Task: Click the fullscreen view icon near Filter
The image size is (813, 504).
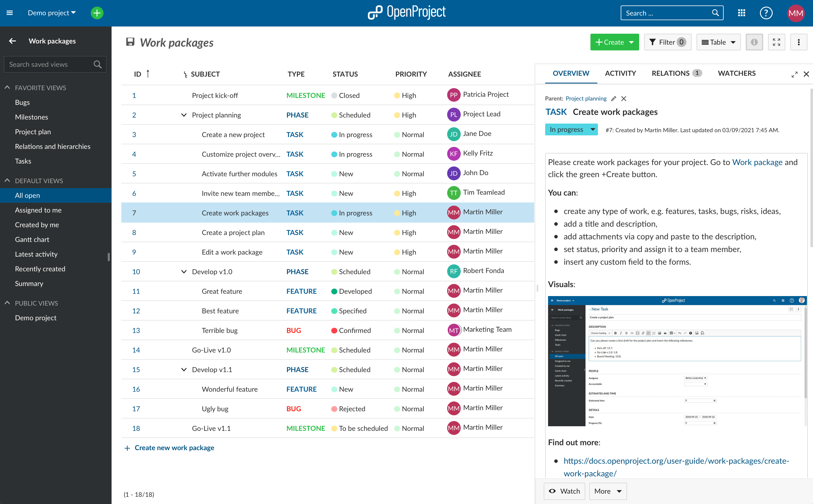Action: coord(777,42)
